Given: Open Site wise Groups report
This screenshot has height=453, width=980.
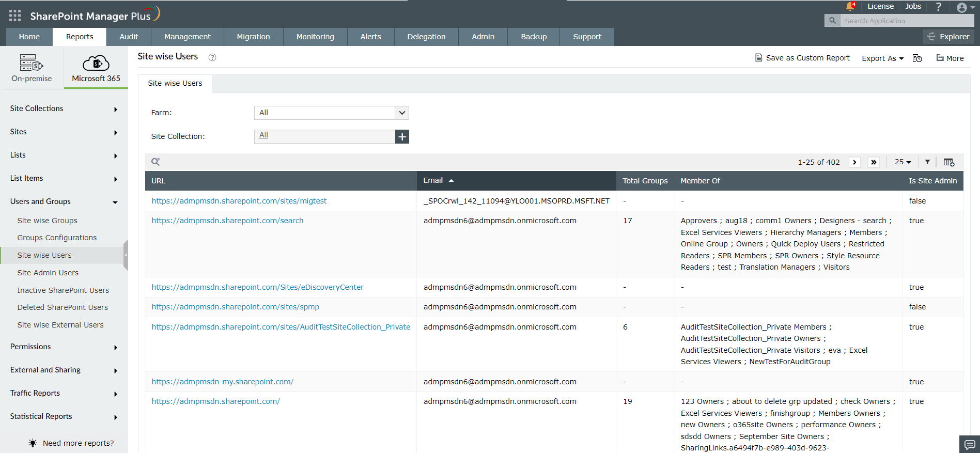Looking at the screenshot, I should click(x=47, y=221).
